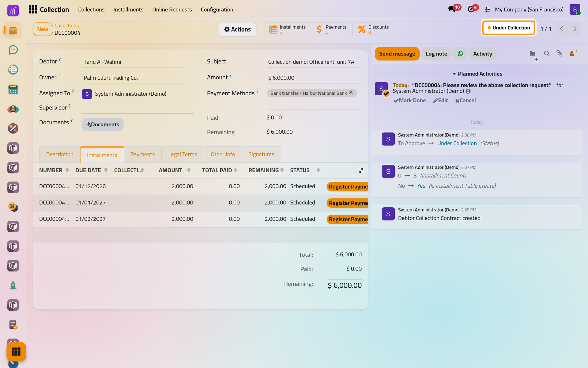Open the Payments stat button
The image size is (588, 368).
click(x=331, y=29)
